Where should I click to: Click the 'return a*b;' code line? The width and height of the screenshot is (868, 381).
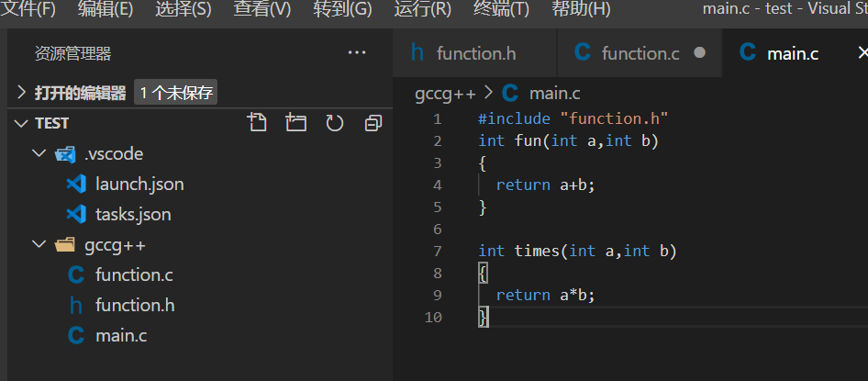[x=545, y=295]
